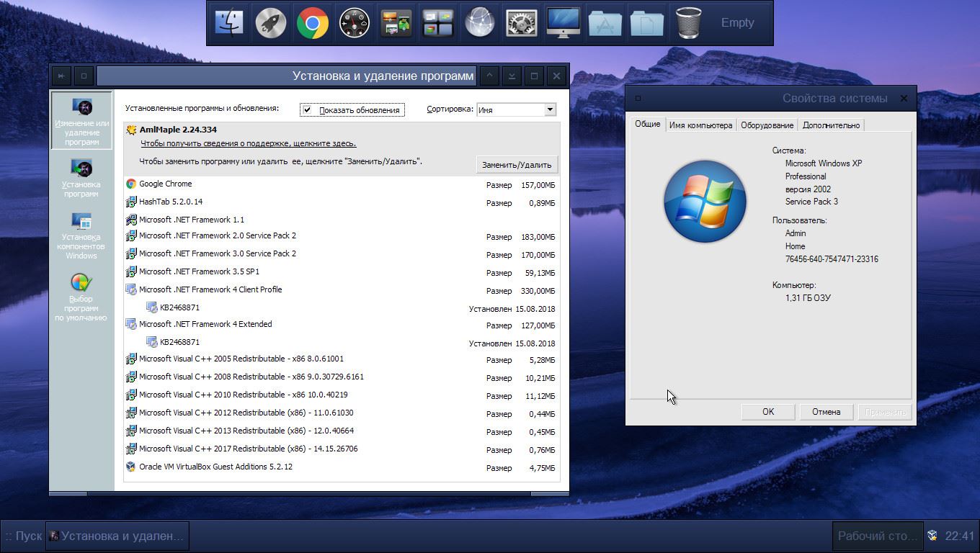The height and width of the screenshot is (553, 980).
Task: Click the HashTab 5.2.0.14 installer icon
Action: tap(131, 202)
